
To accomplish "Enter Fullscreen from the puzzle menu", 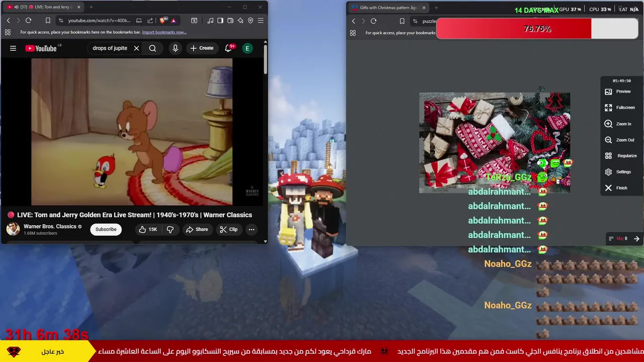I will 620,108.
